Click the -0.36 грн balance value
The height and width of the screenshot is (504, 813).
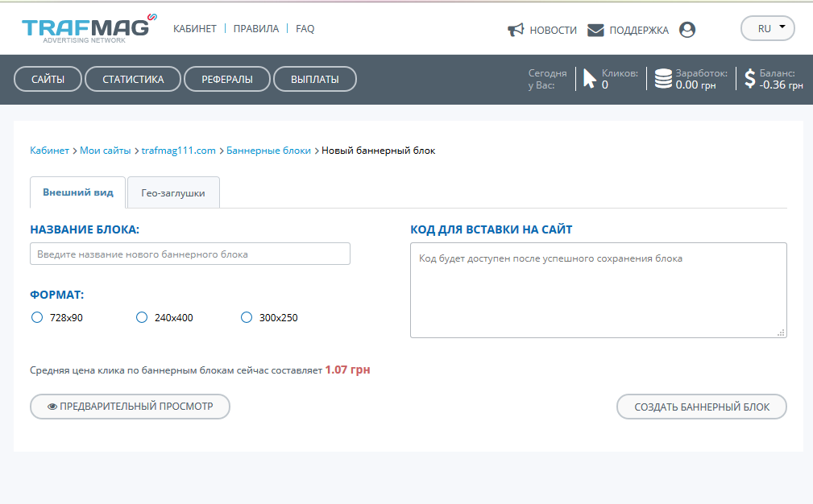click(x=782, y=85)
